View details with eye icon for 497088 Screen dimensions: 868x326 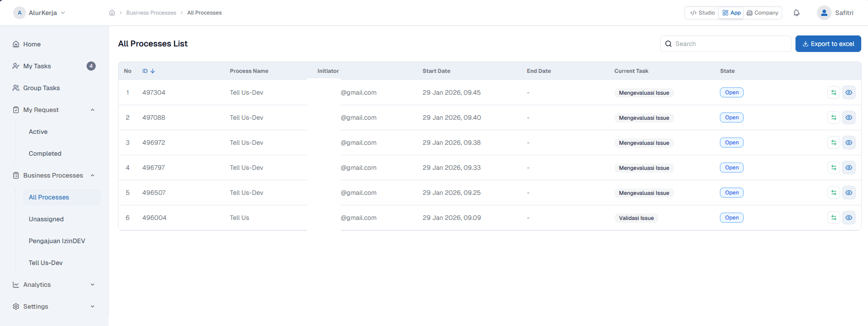(848, 117)
